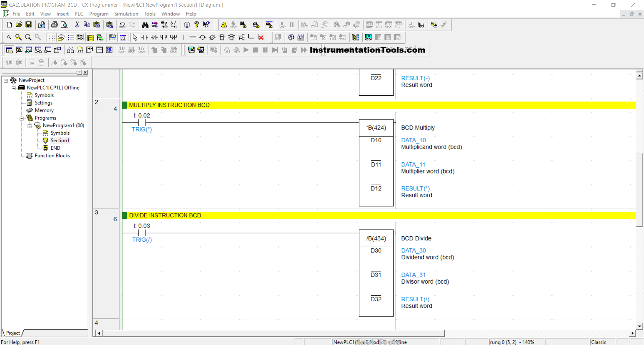
Task: Choose the Selection Mode arrow tool
Action: tap(135, 38)
